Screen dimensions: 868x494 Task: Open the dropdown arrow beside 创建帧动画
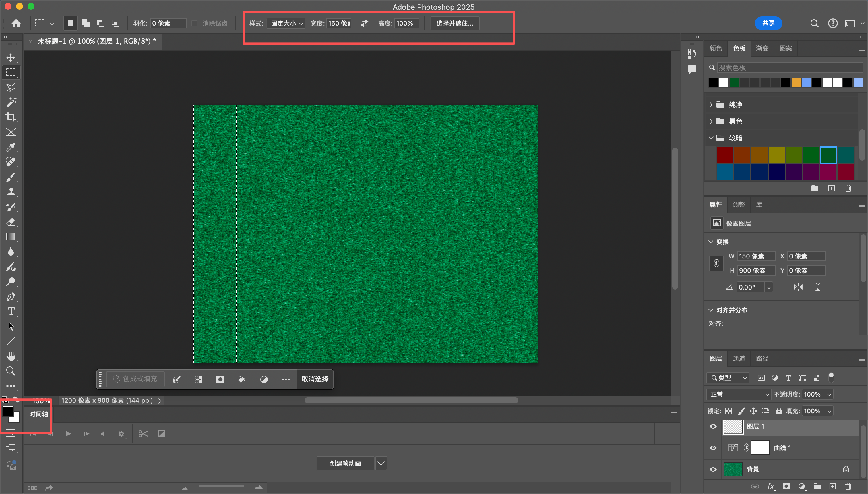[381, 463]
